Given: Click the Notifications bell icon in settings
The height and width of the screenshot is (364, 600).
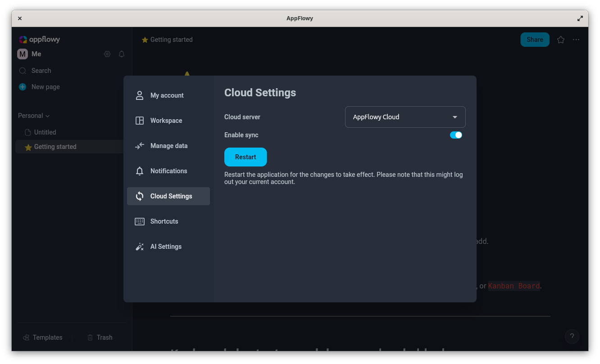Looking at the screenshot, I should 140,171.
